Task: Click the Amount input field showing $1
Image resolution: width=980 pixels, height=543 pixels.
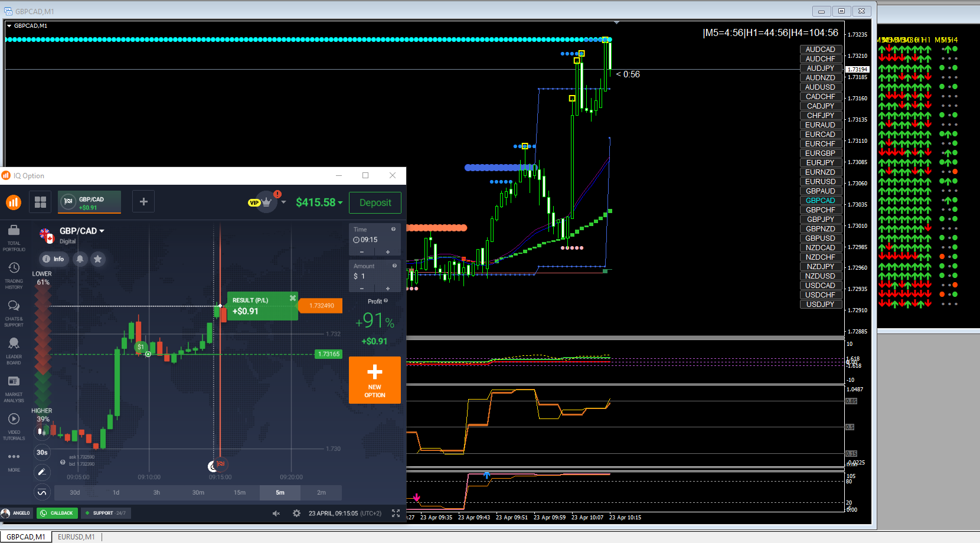Action: pos(374,276)
